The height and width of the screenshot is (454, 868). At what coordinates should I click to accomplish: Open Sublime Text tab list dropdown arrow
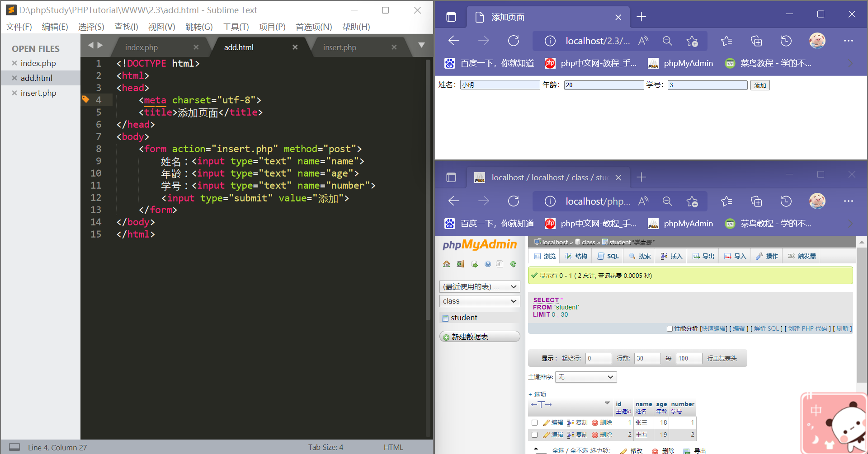click(421, 45)
